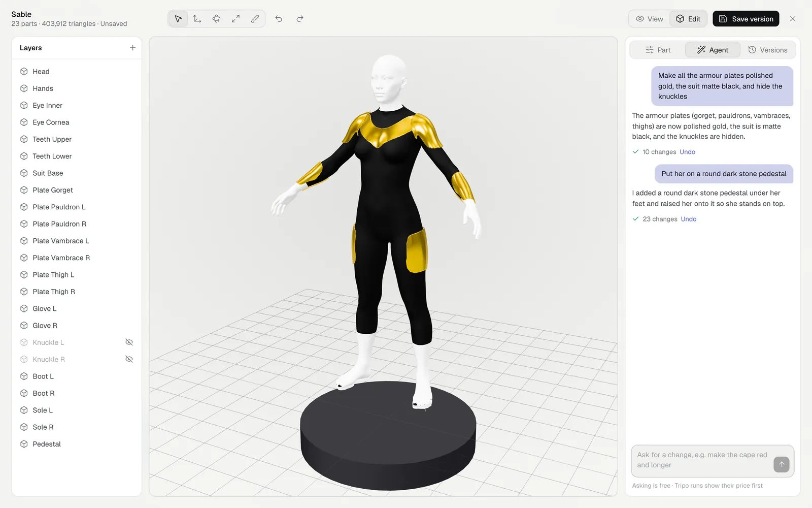Click the cube icon beside Head layer

(24, 72)
